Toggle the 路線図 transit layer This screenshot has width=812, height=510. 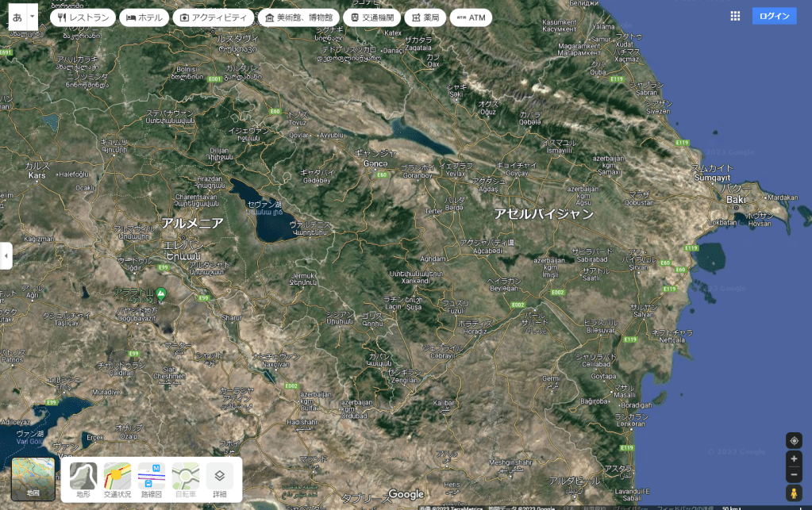[151, 480]
